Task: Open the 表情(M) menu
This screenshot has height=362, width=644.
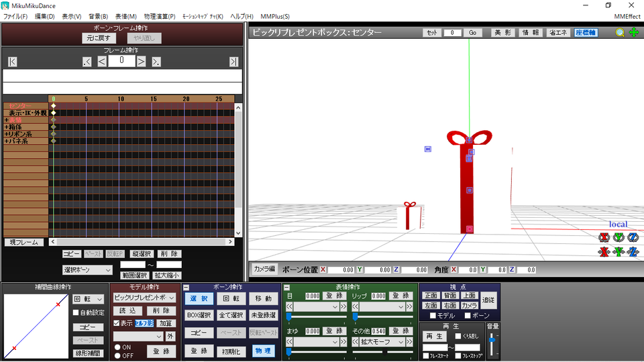Action: [x=125, y=16]
